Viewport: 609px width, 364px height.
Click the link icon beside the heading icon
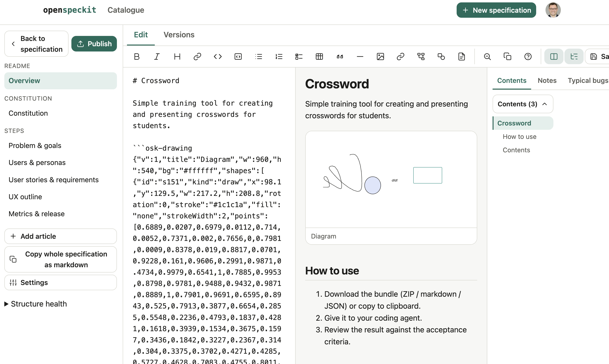tap(197, 57)
